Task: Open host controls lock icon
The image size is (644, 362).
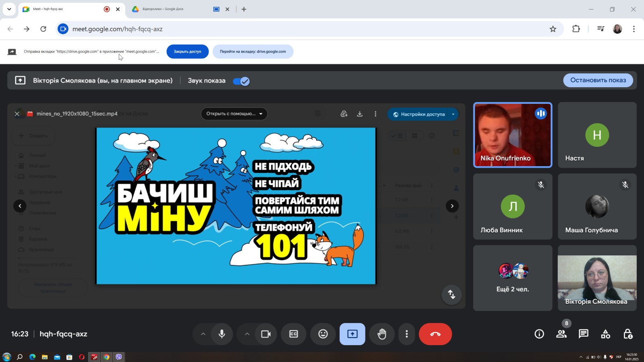Action: (x=627, y=334)
